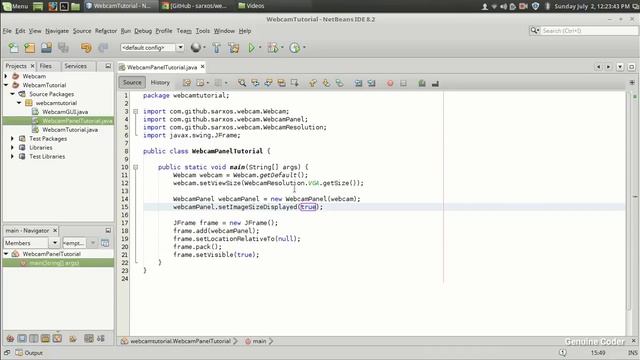640x360 pixels.
Task: Click the Build Project hammer icon
Action: click(217, 48)
